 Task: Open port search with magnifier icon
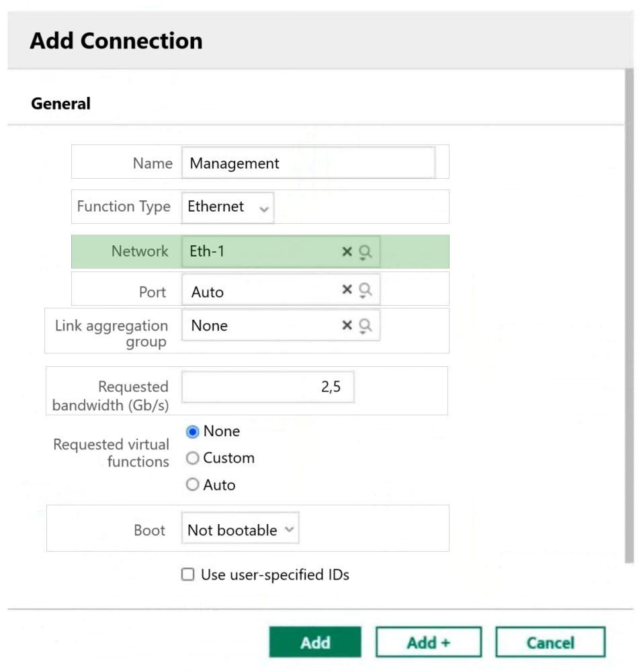click(x=365, y=291)
